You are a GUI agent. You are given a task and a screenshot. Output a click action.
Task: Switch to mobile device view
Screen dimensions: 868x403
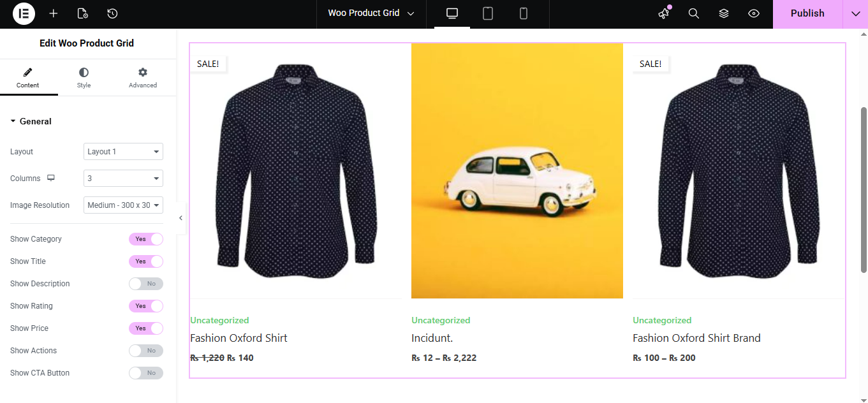point(524,13)
